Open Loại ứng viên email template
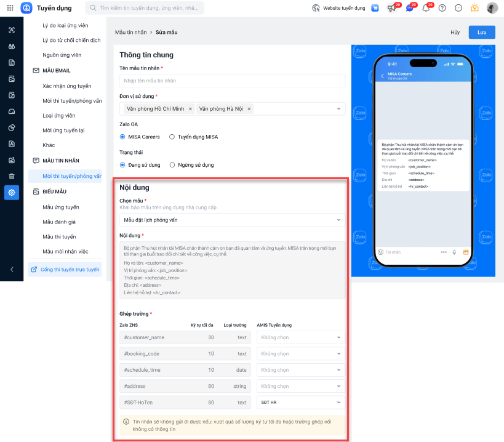This screenshot has height=442, width=504. click(x=59, y=115)
